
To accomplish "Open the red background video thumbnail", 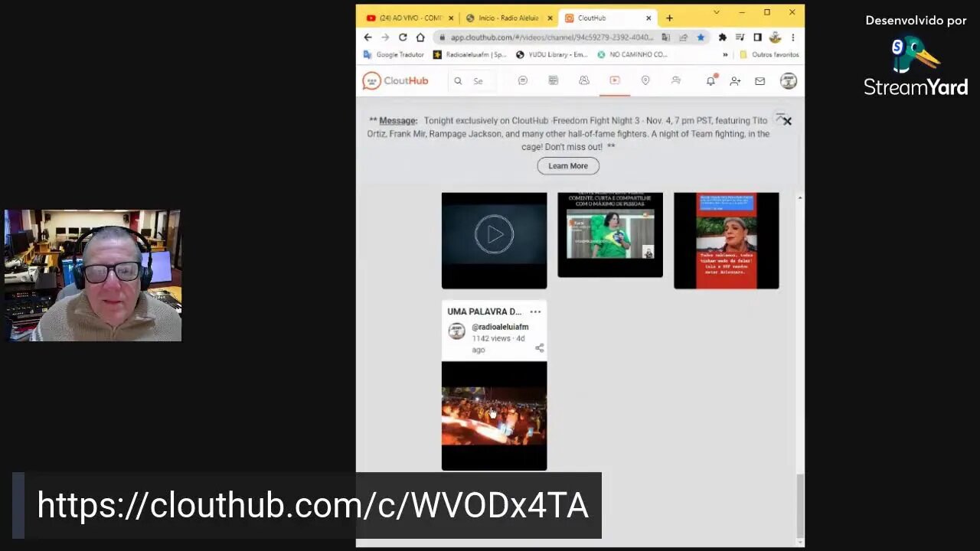I will [x=727, y=240].
